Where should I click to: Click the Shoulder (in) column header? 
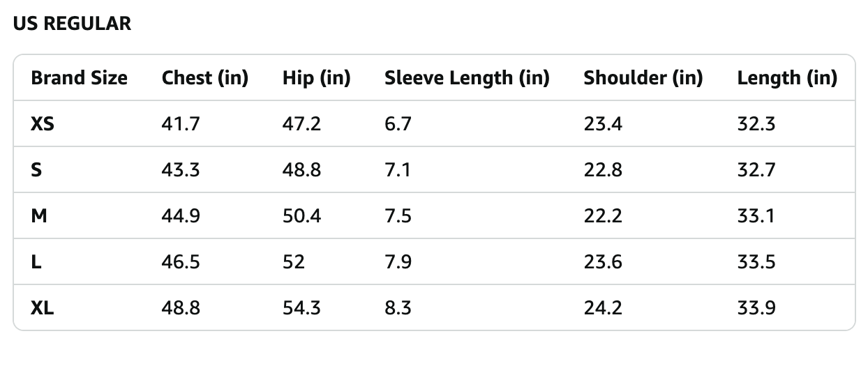coord(643,78)
